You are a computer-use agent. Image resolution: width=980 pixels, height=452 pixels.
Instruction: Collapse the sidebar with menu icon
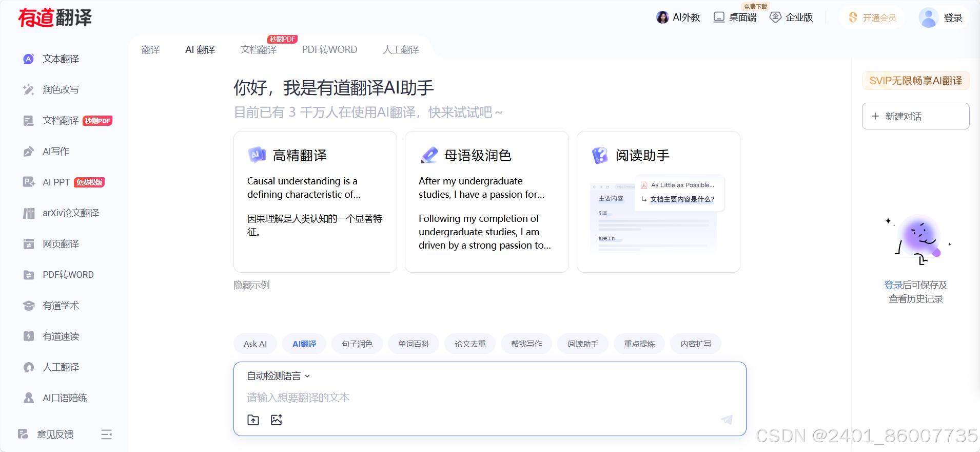(x=106, y=435)
